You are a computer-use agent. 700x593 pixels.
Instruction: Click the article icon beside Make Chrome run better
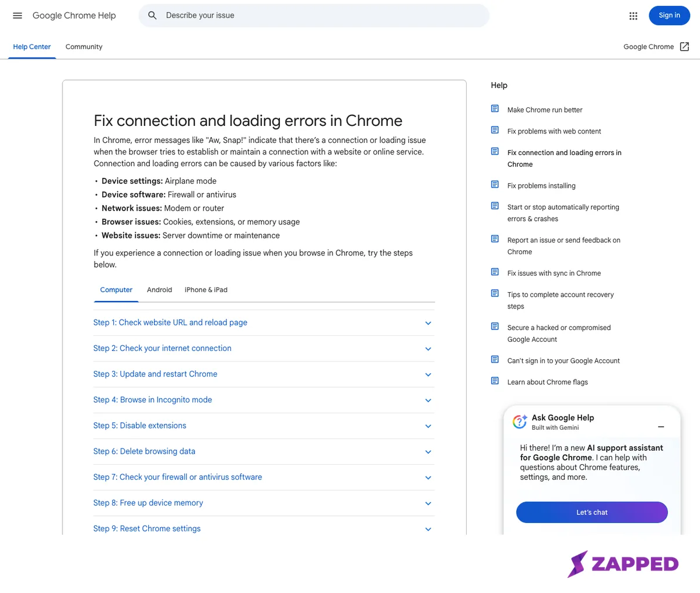click(495, 108)
